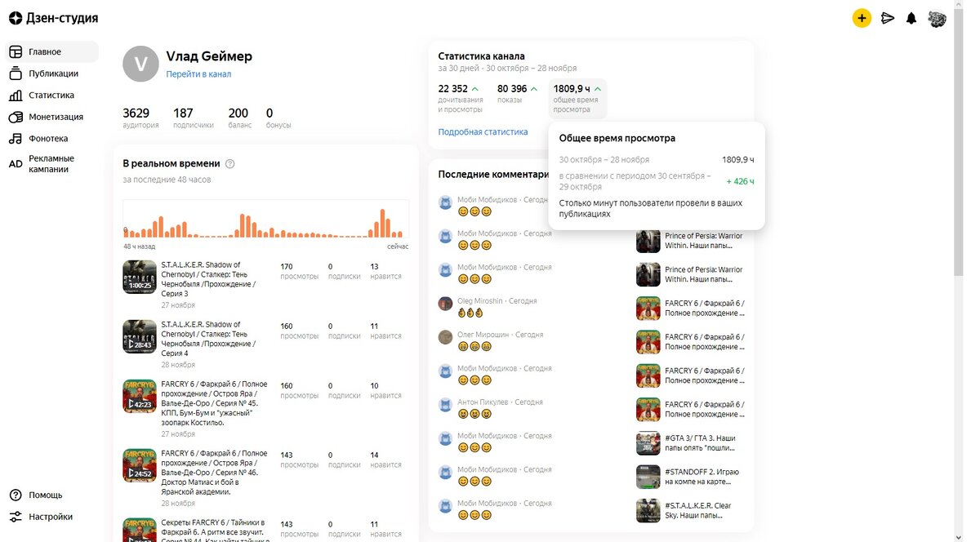Click the yellow plus create button
980x542 pixels.
coord(862,18)
